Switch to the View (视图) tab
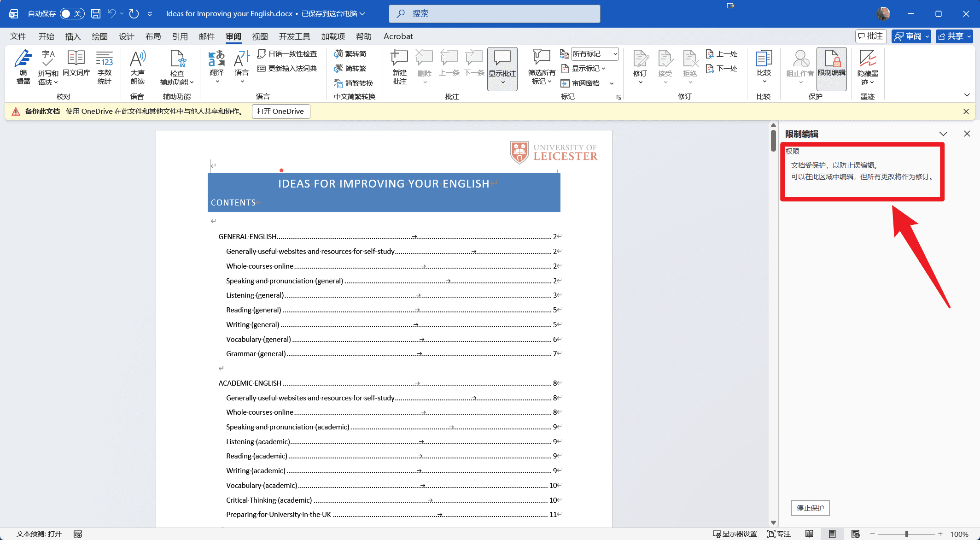Viewport: 980px width, 540px height. pyautogui.click(x=260, y=36)
